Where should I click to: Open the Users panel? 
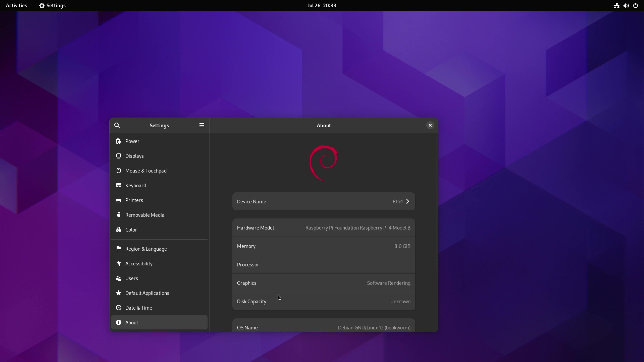point(159,278)
